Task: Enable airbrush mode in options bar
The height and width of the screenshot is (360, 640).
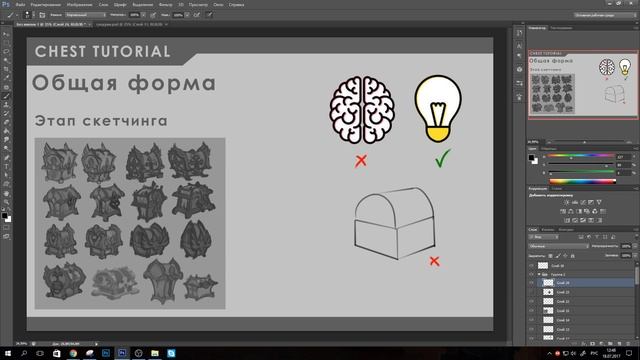Action: pos(197,15)
